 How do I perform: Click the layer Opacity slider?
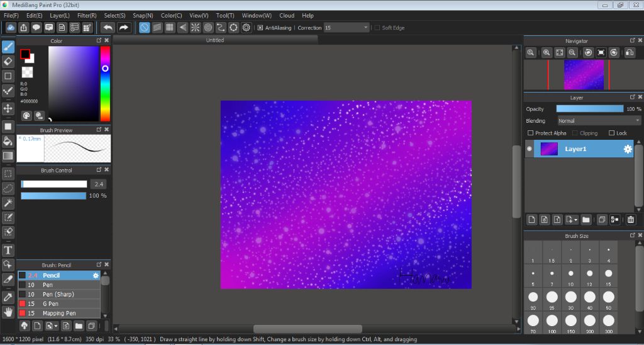coord(589,109)
